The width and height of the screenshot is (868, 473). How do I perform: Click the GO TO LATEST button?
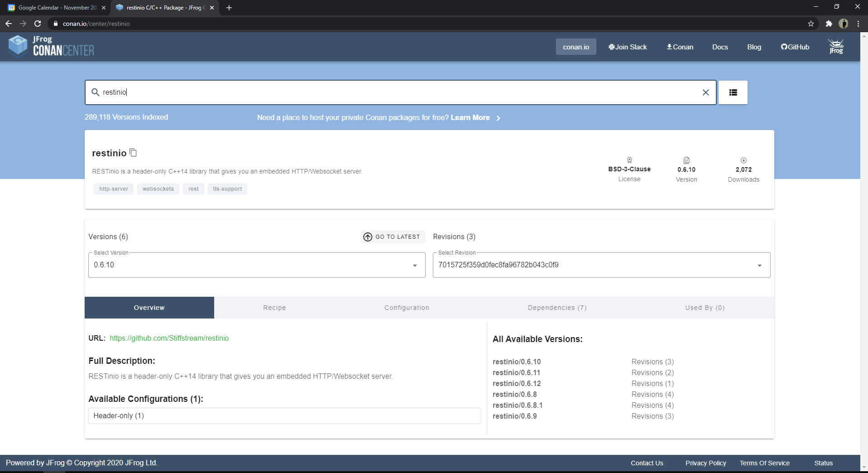(x=392, y=236)
